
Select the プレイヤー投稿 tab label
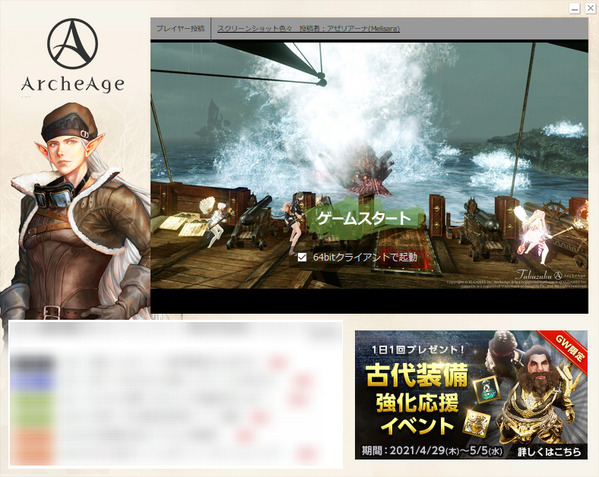click(180, 29)
